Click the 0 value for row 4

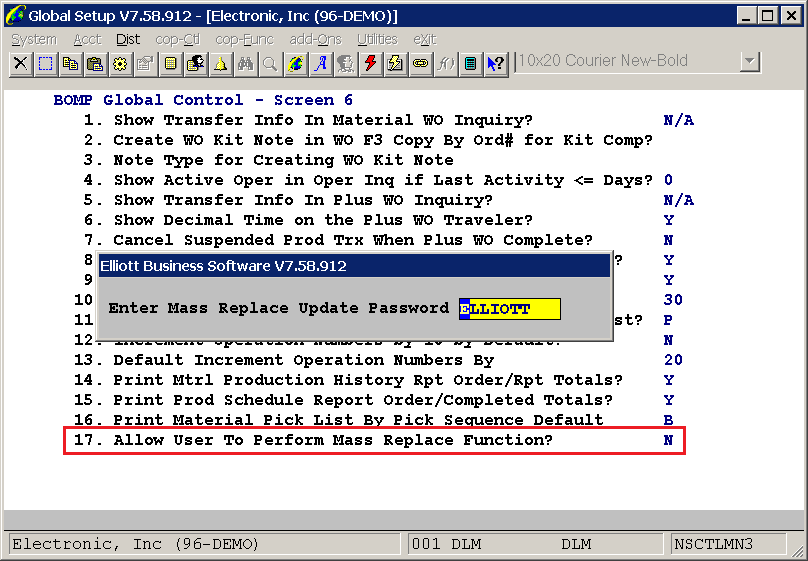pyautogui.click(x=668, y=180)
